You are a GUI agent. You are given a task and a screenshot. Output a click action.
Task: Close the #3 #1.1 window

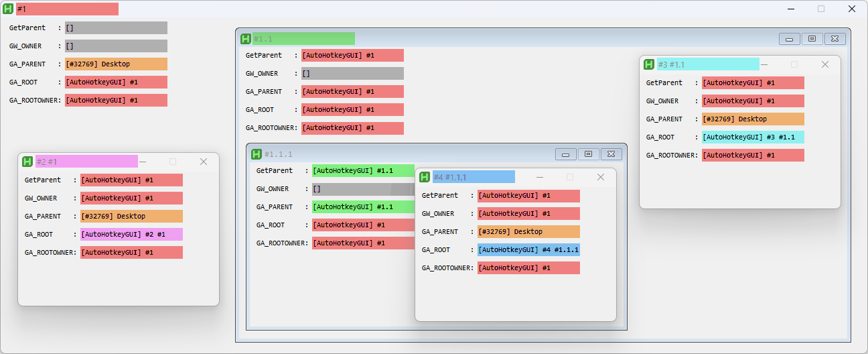click(x=825, y=64)
